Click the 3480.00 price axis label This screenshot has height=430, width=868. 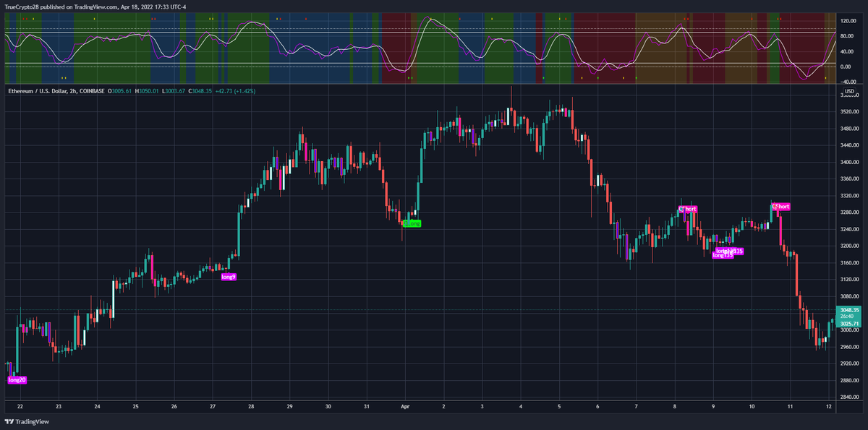tap(849, 129)
